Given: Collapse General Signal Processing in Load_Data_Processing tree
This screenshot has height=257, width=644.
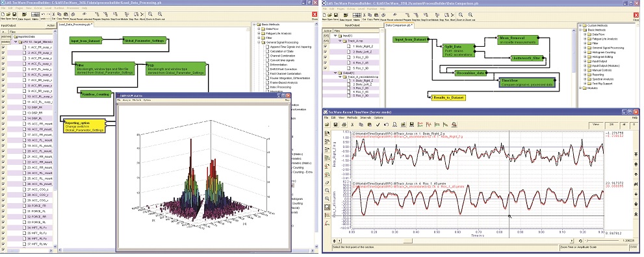Looking at the screenshot, I should (x=259, y=42).
